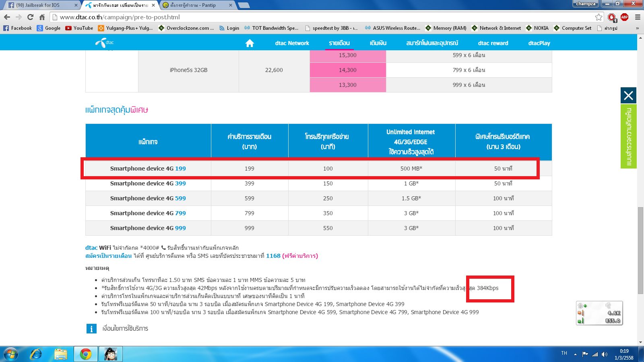Click the 22,600 price cell
644x362 pixels.
click(x=274, y=70)
